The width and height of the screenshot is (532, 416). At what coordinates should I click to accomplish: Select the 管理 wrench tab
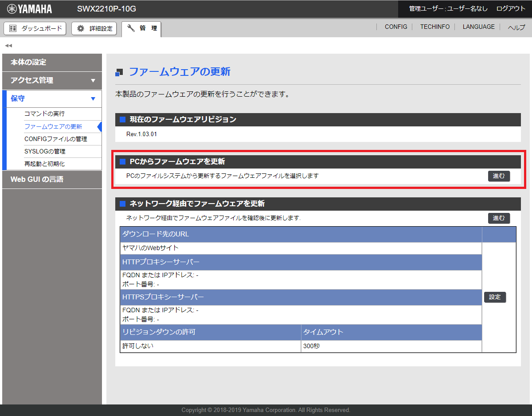click(142, 28)
